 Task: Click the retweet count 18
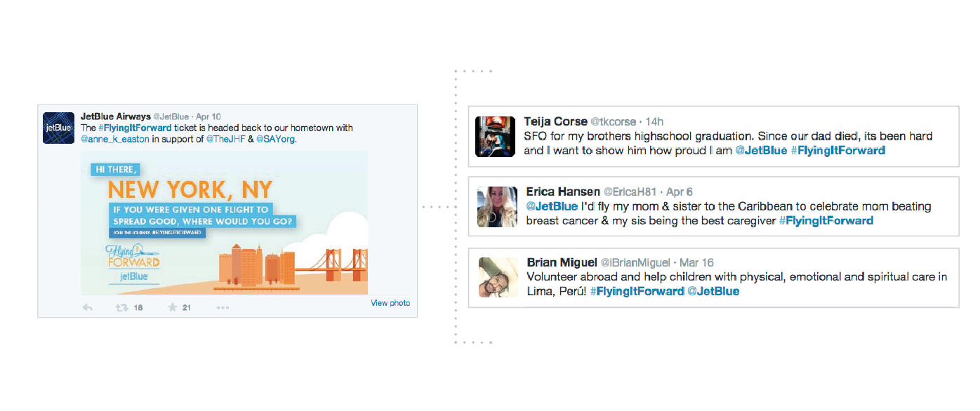(138, 308)
